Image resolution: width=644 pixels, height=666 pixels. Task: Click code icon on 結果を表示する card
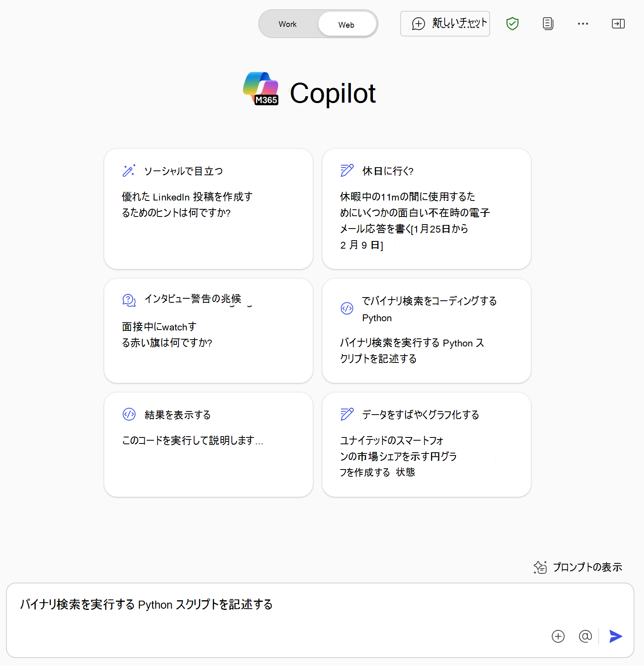[x=129, y=414]
